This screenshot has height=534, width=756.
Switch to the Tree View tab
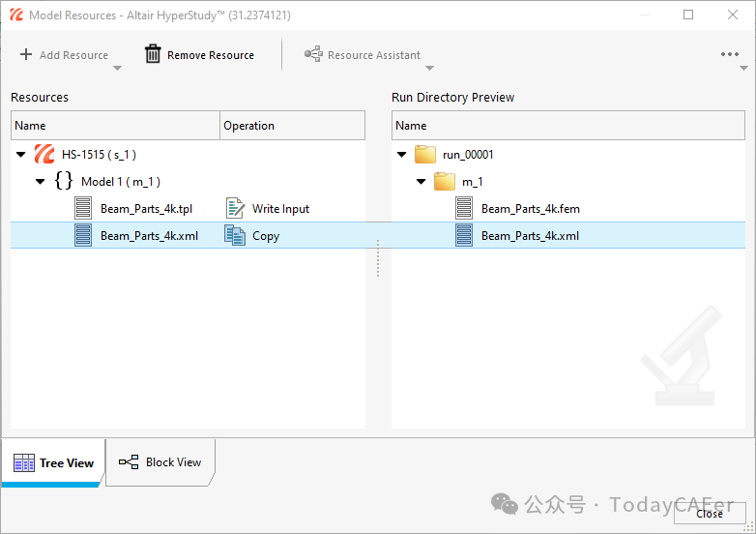point(53,462)
